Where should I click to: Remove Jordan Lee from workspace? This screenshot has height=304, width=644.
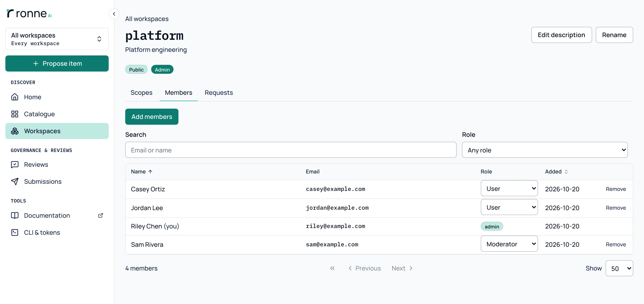click(x=616, y=208)
